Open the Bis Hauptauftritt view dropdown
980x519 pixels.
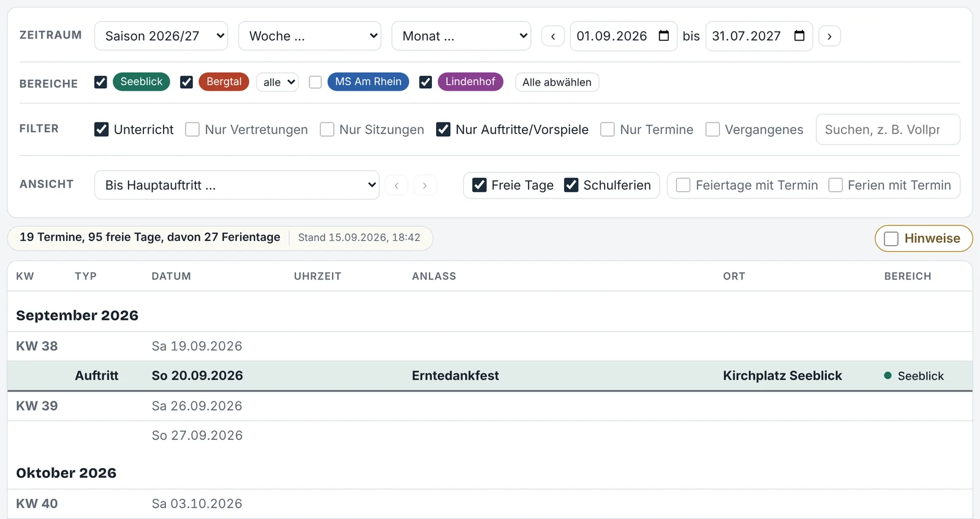click(237, 185)
